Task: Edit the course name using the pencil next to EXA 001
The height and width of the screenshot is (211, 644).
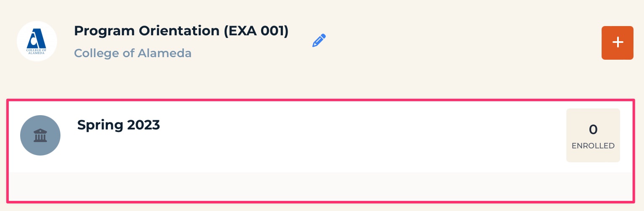Action: point(319,40)
